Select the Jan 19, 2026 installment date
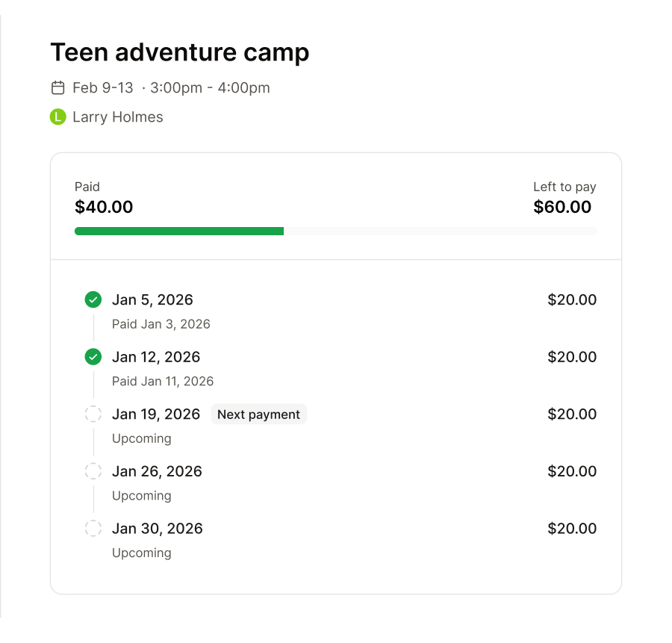Viewport: 672px width, 643px height. click(x=156, y=414)
